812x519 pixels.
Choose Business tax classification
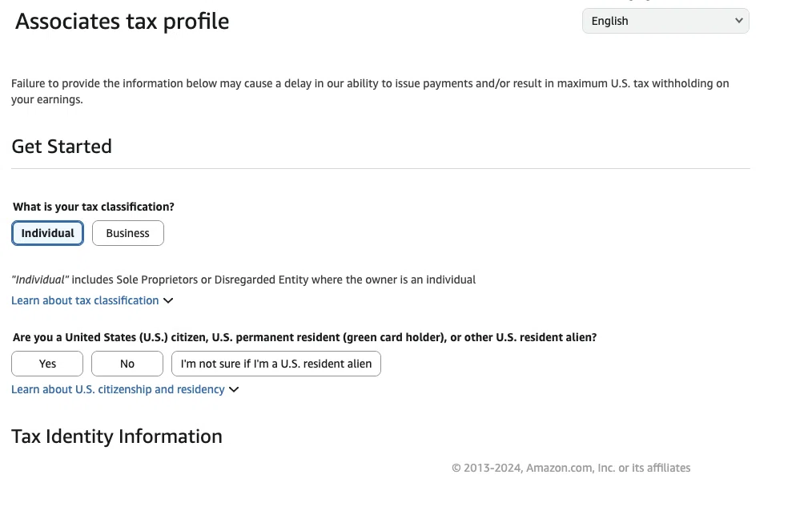128,233
